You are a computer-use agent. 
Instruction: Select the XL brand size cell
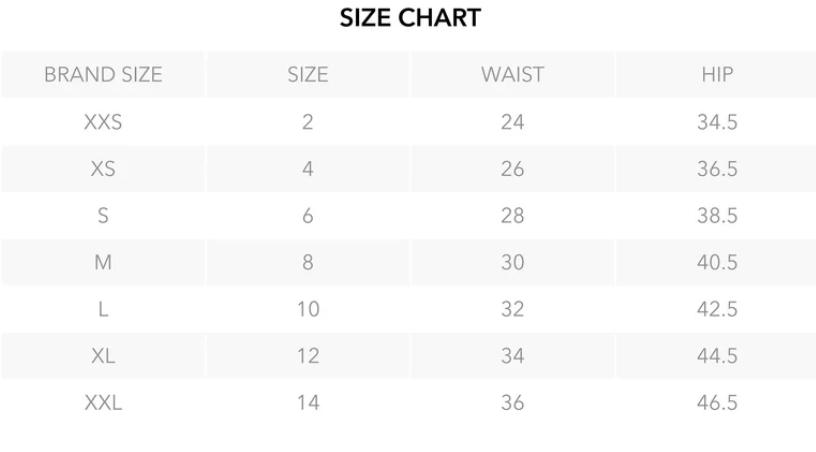[103, 356]
